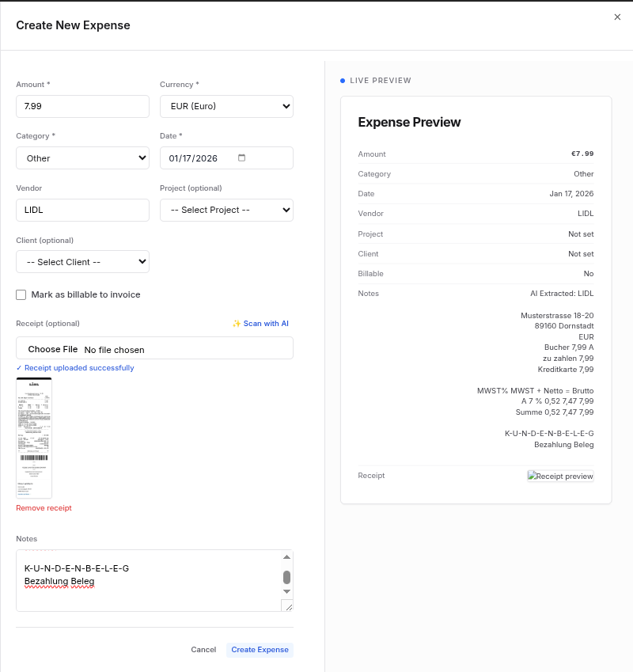This screenshot has height=672, width=633.
Task: Click the Vendor field containing LIDL
Action: click(82, 210)
